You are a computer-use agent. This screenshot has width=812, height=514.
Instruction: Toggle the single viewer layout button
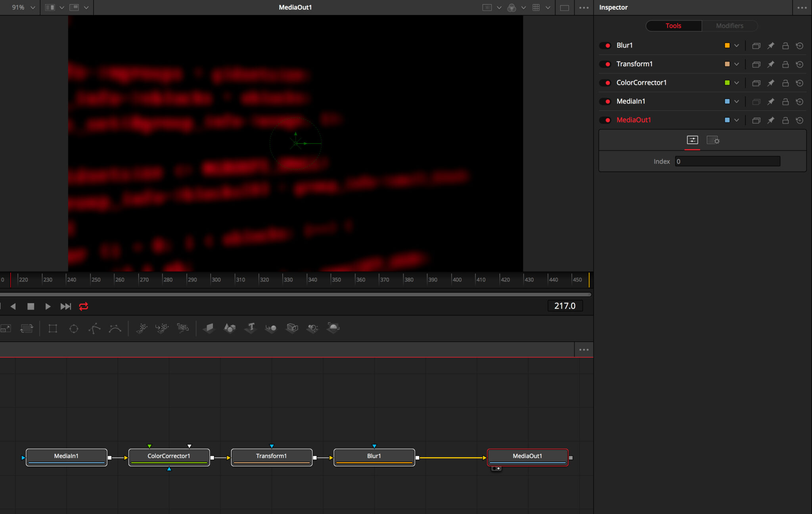[x=565, y=8]
